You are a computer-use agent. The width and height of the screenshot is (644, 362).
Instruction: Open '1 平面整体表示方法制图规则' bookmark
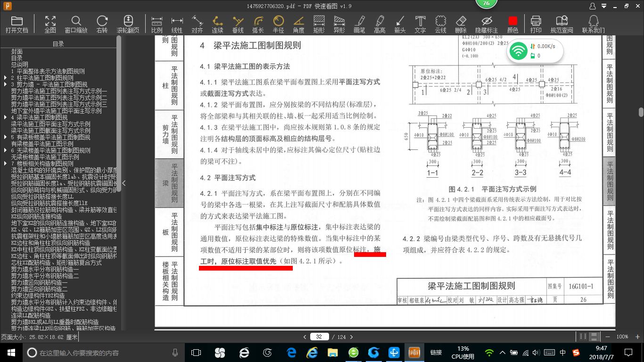tap(48, 71)
